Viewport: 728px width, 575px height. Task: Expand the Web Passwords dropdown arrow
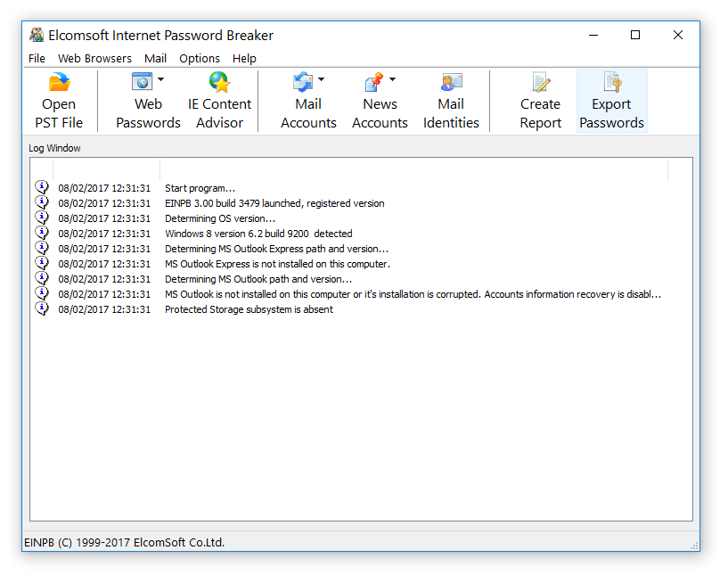160,79
